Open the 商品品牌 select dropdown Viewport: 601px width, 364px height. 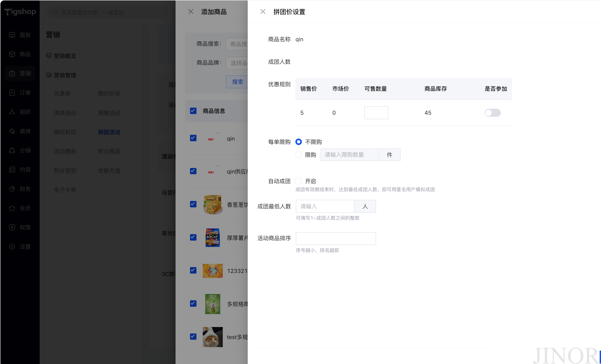(x=237, y=63)
